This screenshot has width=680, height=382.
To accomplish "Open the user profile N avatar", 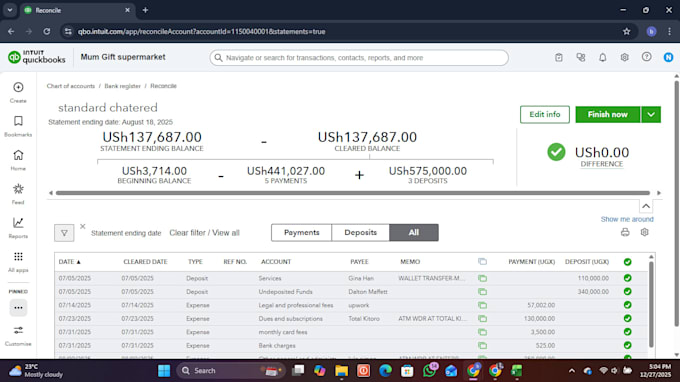I will point(668,57).
